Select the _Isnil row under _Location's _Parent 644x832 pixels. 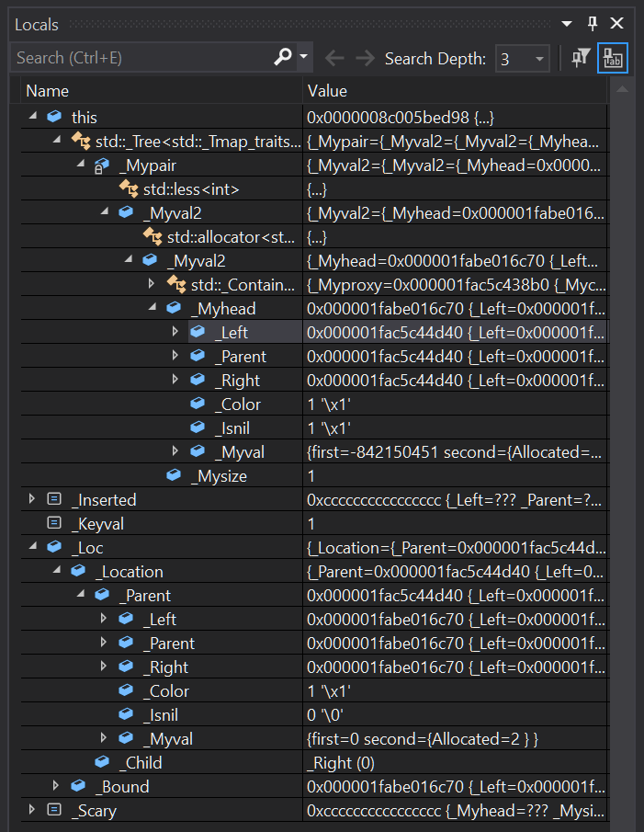[x=161, y=714]
